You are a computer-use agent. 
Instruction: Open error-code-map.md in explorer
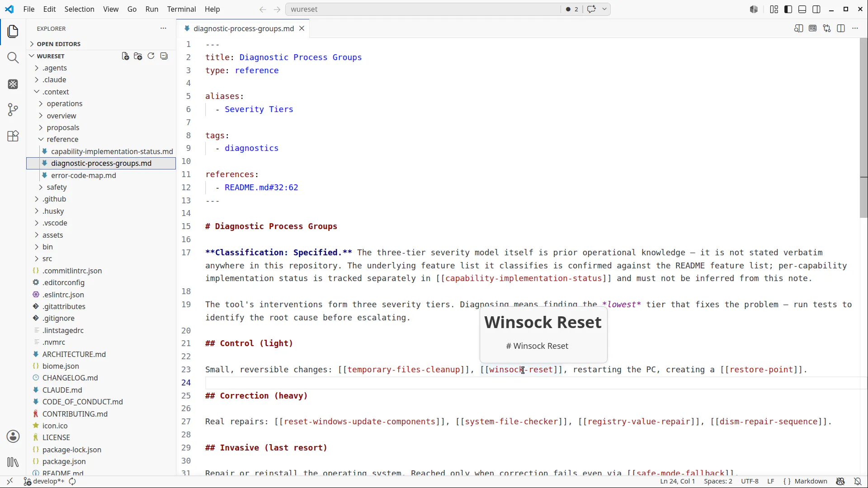pos(83,175)
